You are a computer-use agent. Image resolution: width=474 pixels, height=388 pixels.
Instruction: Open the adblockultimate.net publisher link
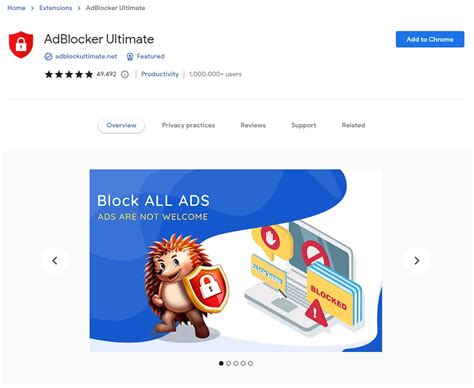point(86,56)
